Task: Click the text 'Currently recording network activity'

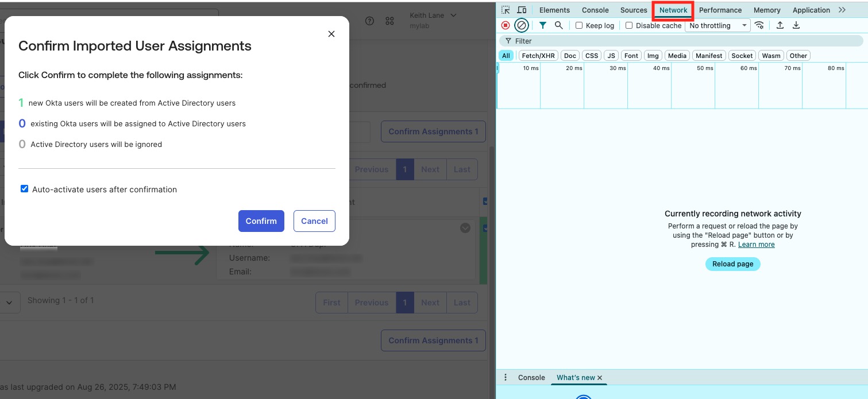Action: [x=732, y=214]
